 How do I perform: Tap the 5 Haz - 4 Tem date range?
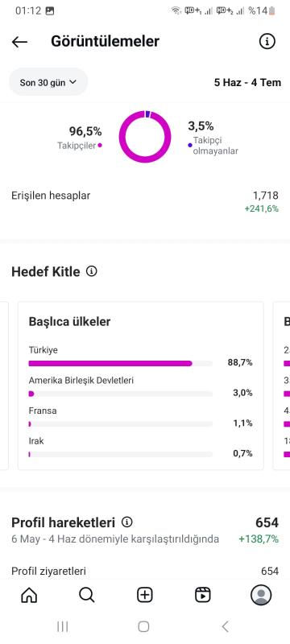click(247, 82)
